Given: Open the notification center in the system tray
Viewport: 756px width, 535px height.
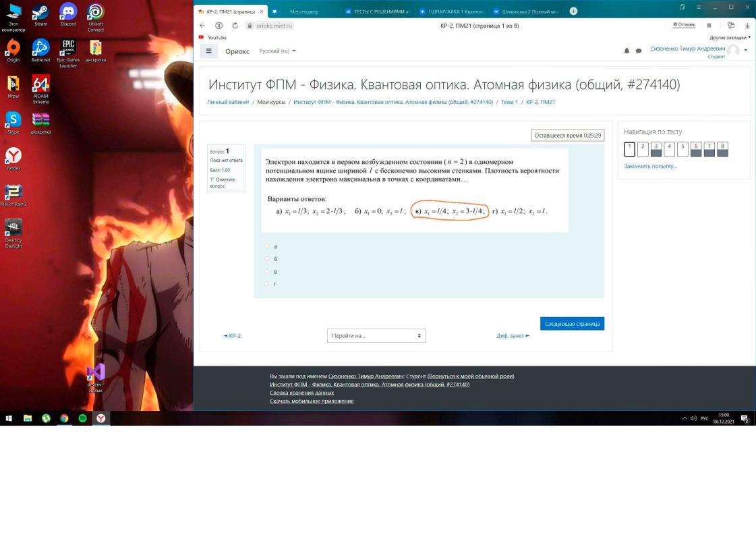Looking at the screenshot, I should click(x=745, y=419).
